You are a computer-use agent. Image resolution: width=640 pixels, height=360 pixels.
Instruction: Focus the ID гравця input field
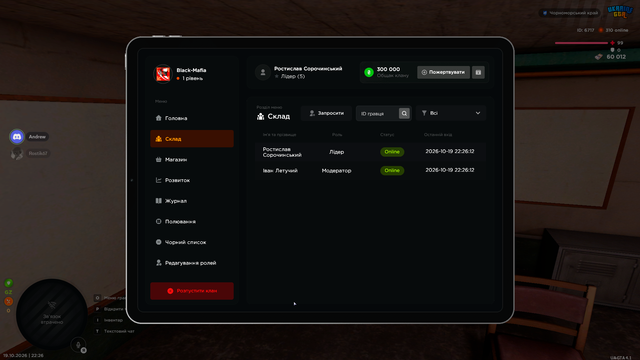(x=377, y=113)
